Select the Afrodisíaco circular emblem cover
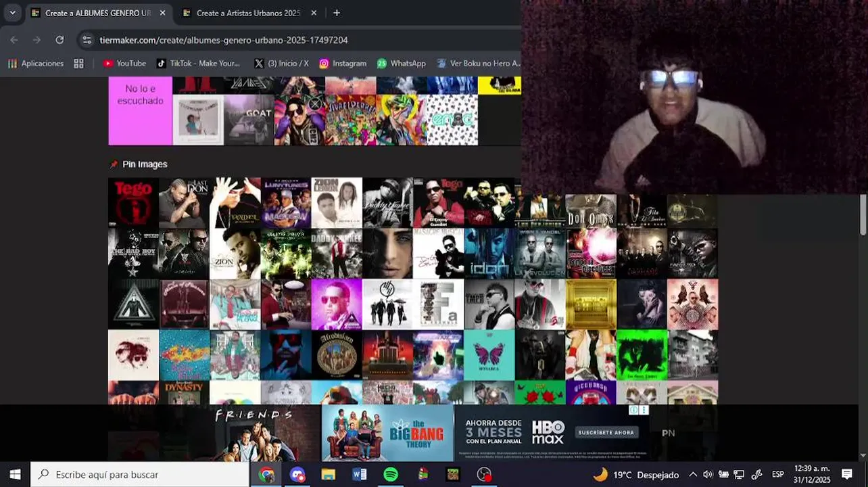The width and height of the screenshot is (868, 487). tap(337, 355)
